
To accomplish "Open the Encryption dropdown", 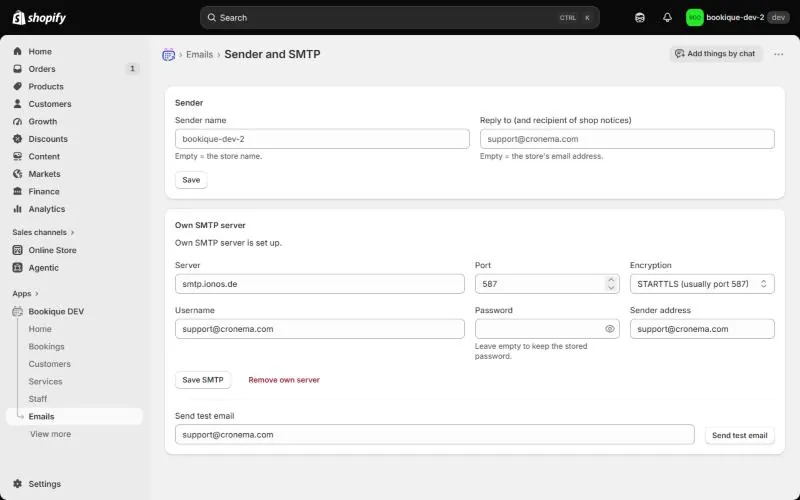I will (702, 284).
